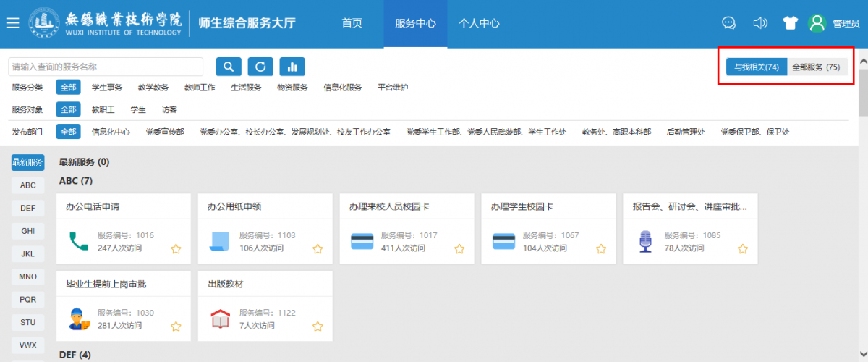Jump to DEF index in sidebar
The height and width of the screenshot is (362, 868).
(x=27, y=208)
